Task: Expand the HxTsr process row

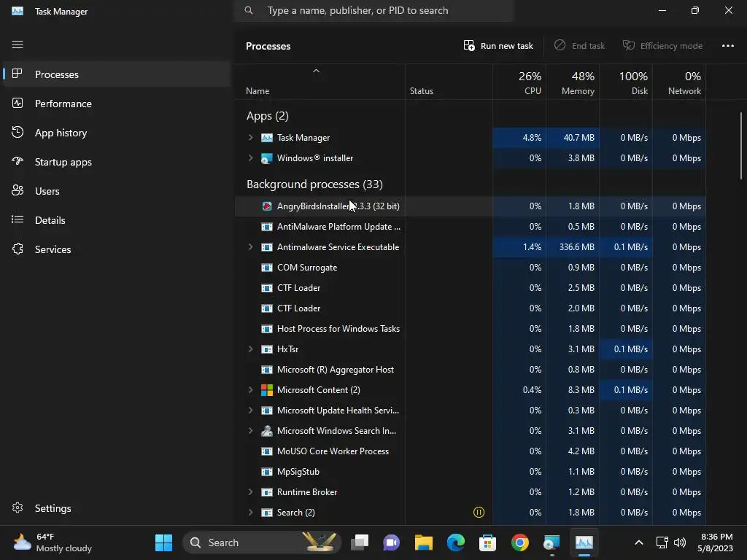Action: click(251, 349)
